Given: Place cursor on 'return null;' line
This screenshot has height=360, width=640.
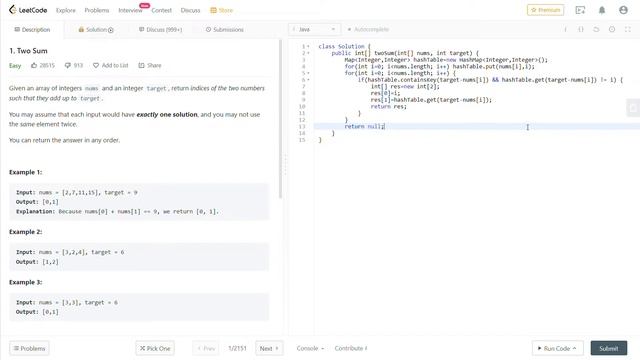Looking at the screenshot, I should coord(364,127).
